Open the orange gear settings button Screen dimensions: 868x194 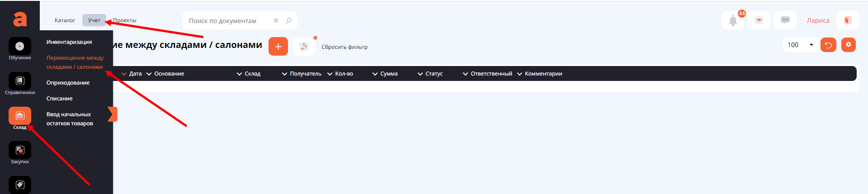point(849,45)
